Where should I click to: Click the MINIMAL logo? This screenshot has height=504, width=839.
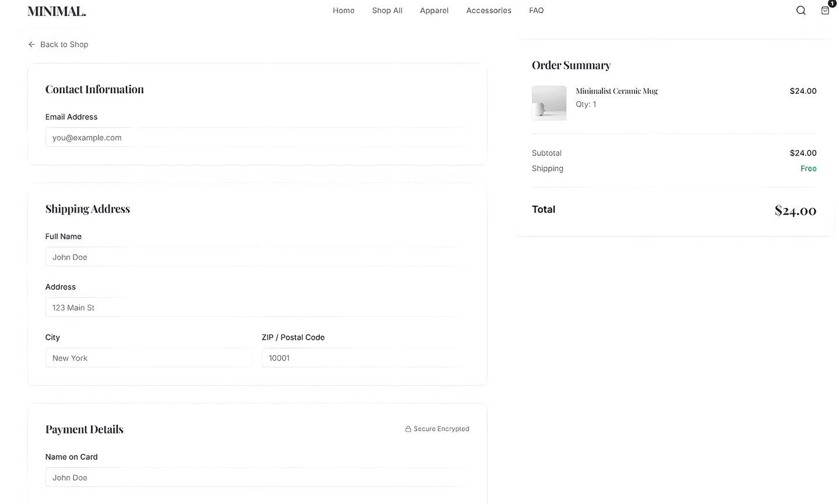(x=56, y=10)
